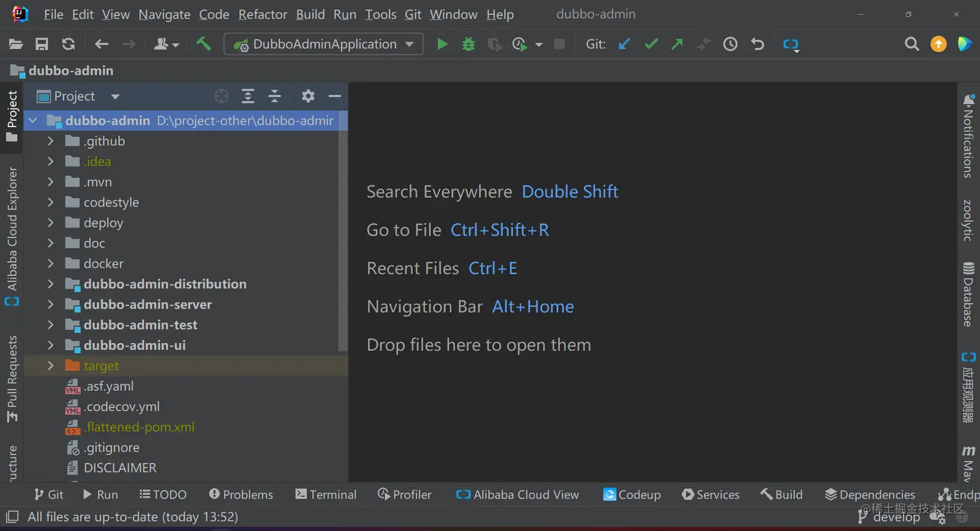Open the Git menu in the menu bar
This screenshot has height=531, width=980.
tap(413, 14)
